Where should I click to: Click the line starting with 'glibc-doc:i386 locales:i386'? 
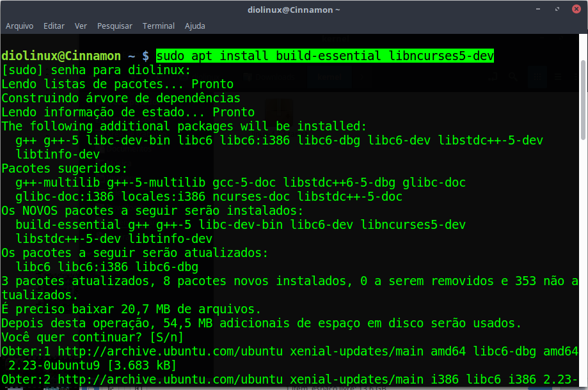coord(209,197)
